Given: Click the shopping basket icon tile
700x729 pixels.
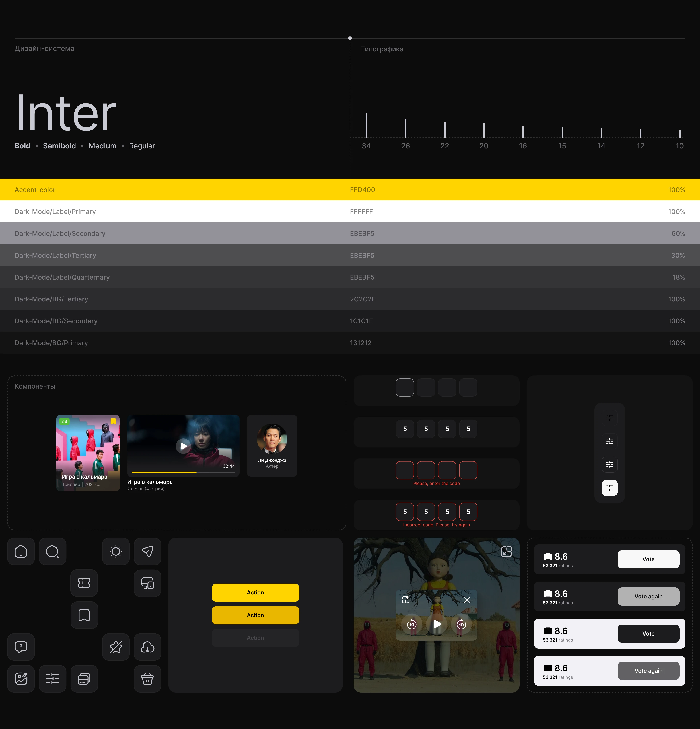Looking at the screenshot, I should click(147, 679).
